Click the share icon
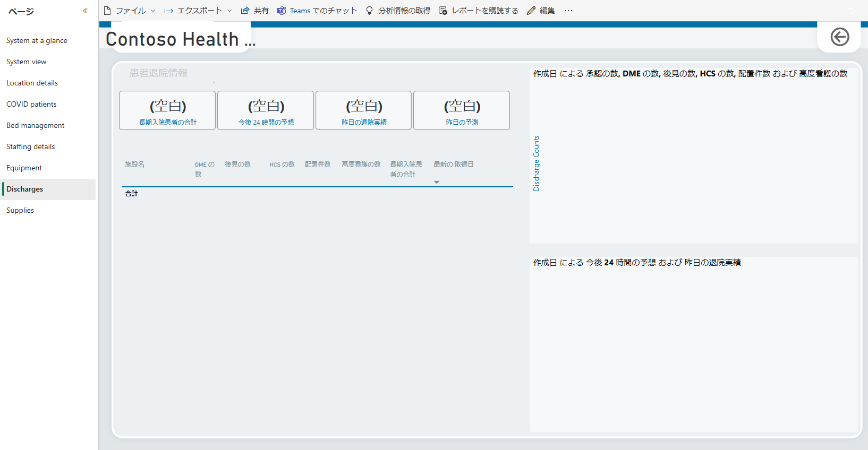This screenshot has height=450, width=868. point(245,11)
